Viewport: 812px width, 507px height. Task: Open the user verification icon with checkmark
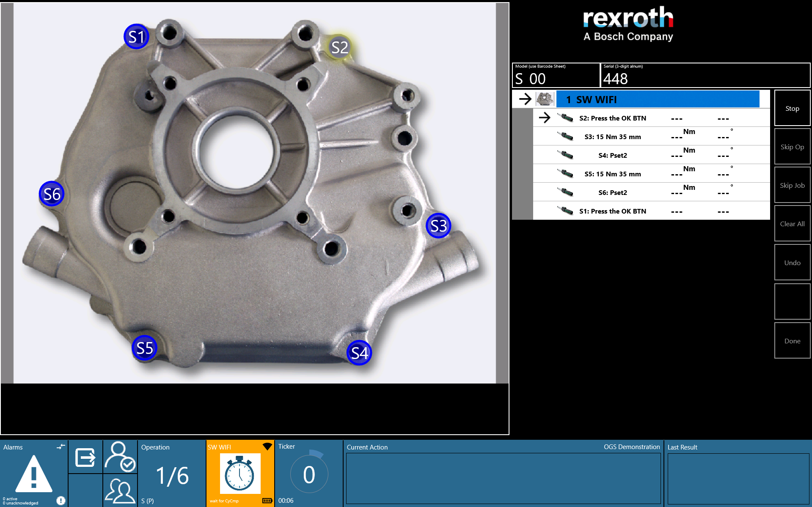[120, 457]
